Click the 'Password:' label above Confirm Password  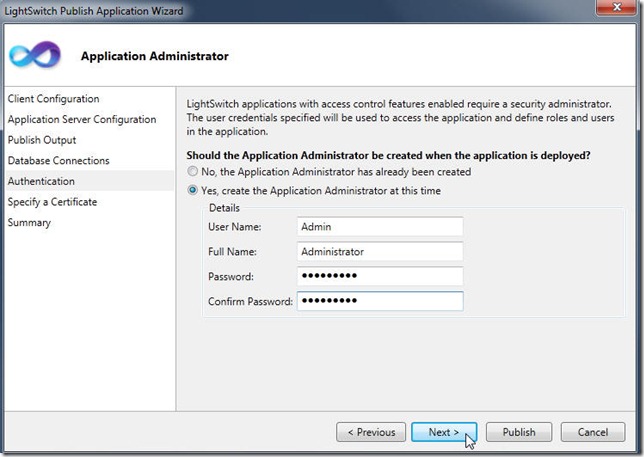pyautogui.click(x=230, y=276)
